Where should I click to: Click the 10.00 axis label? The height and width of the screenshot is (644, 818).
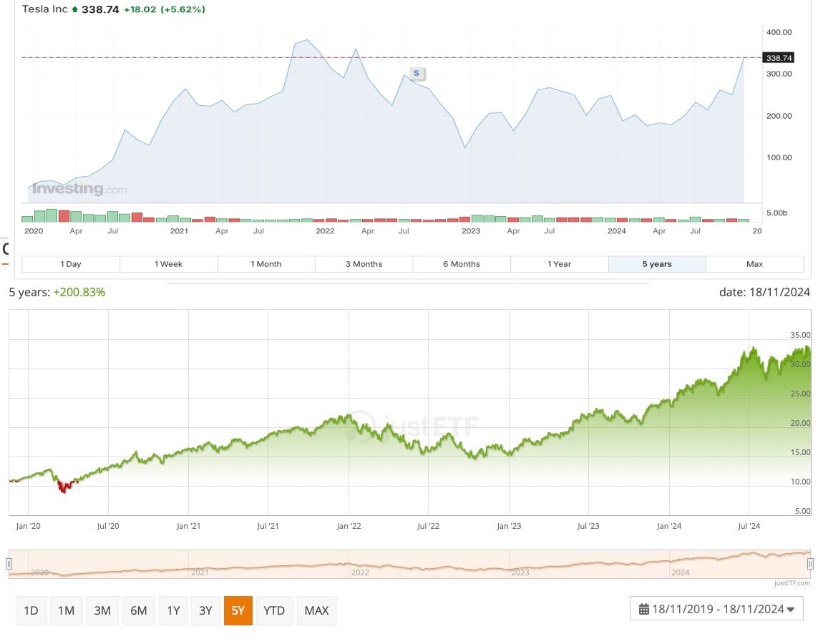point(800,482)
